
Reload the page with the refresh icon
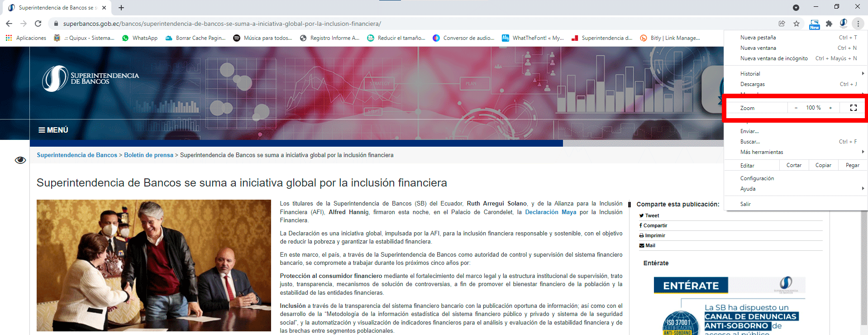[x=38, y=24]
